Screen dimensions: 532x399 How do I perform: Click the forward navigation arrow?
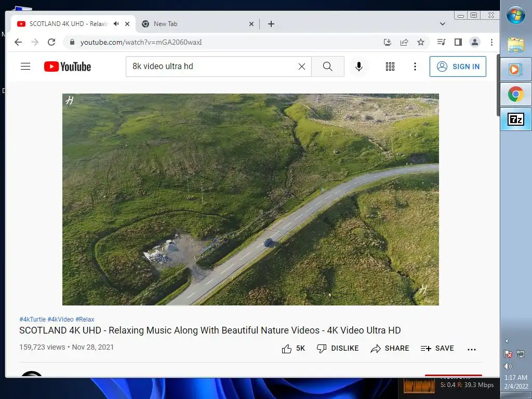pyautogui.click(x=35, y=42)
